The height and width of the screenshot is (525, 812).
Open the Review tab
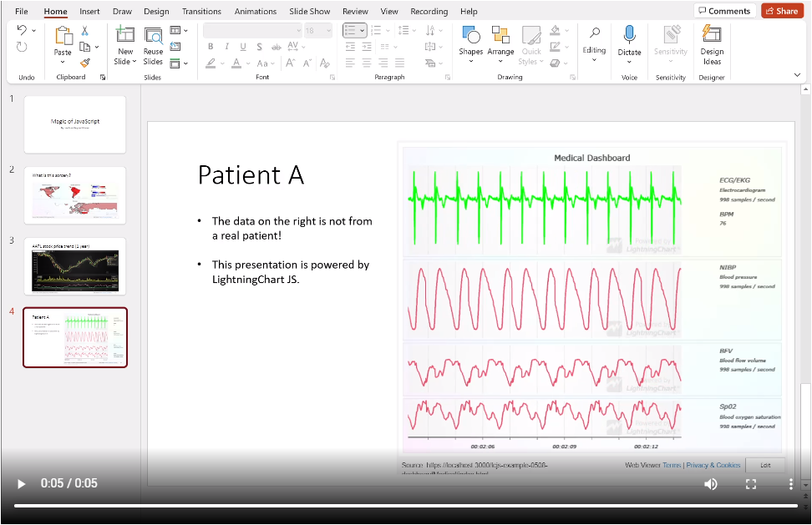(x=355, y=12)
